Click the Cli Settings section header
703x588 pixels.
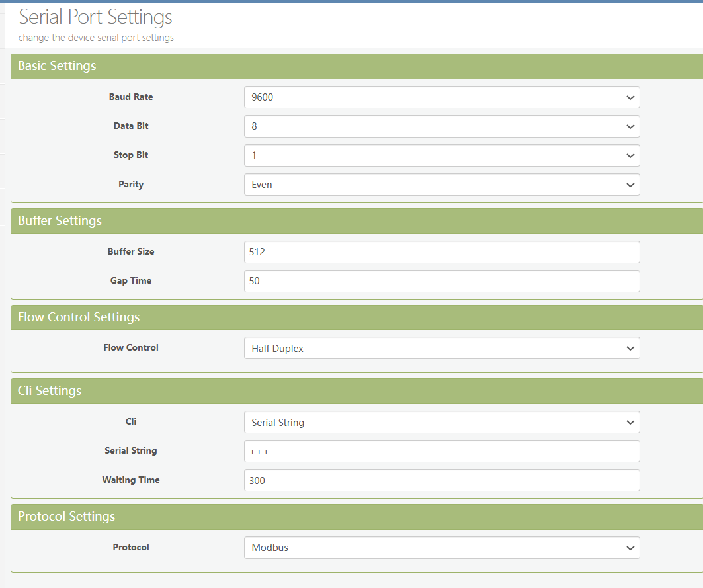(x=357, y=391)
